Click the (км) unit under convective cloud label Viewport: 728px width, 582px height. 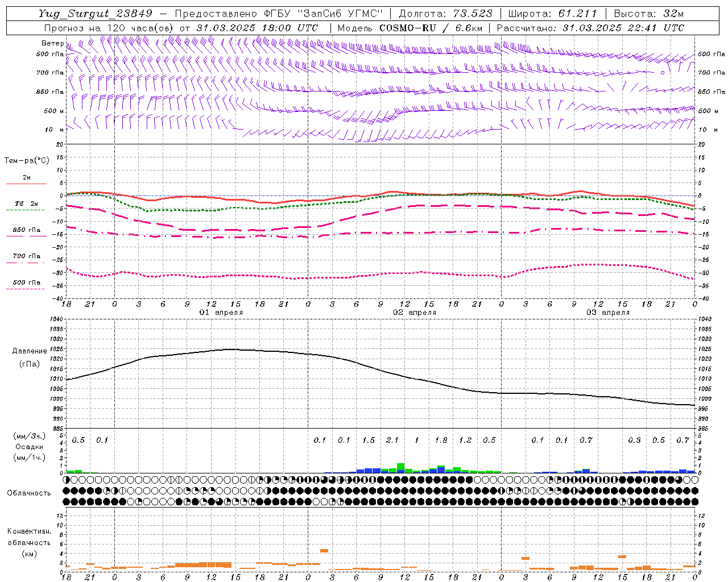29,554
